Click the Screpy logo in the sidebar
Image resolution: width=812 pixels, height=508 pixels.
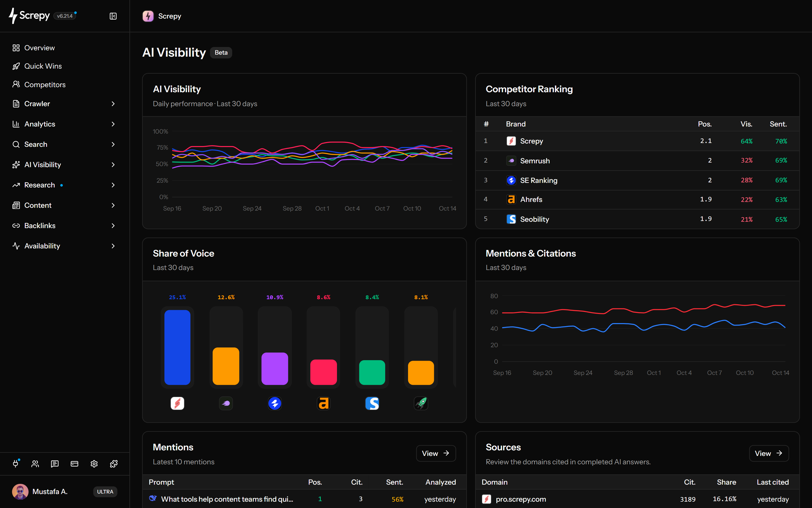pyautogui.click(x=29, y=16)
